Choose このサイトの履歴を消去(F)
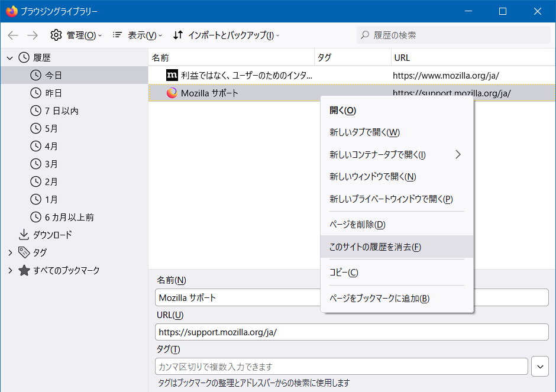Image resolution: width=556 pixels, height=392 pixels. [397, 247]
